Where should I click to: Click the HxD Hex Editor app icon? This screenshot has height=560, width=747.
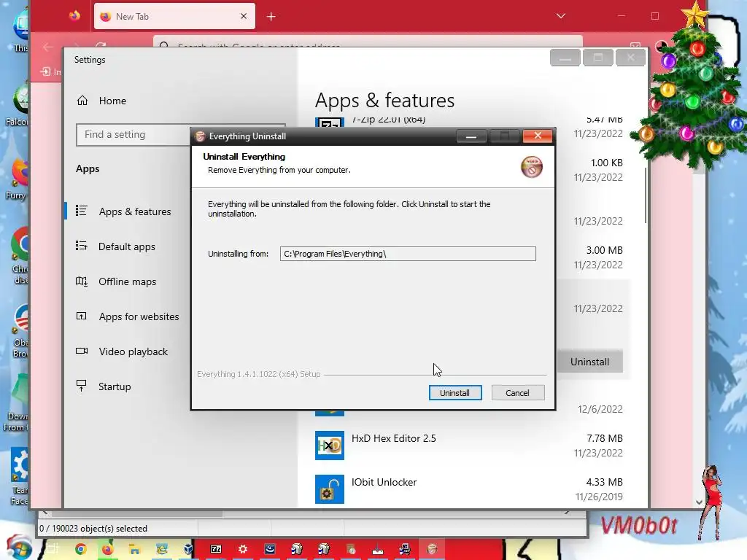click(x=329, y=446)
